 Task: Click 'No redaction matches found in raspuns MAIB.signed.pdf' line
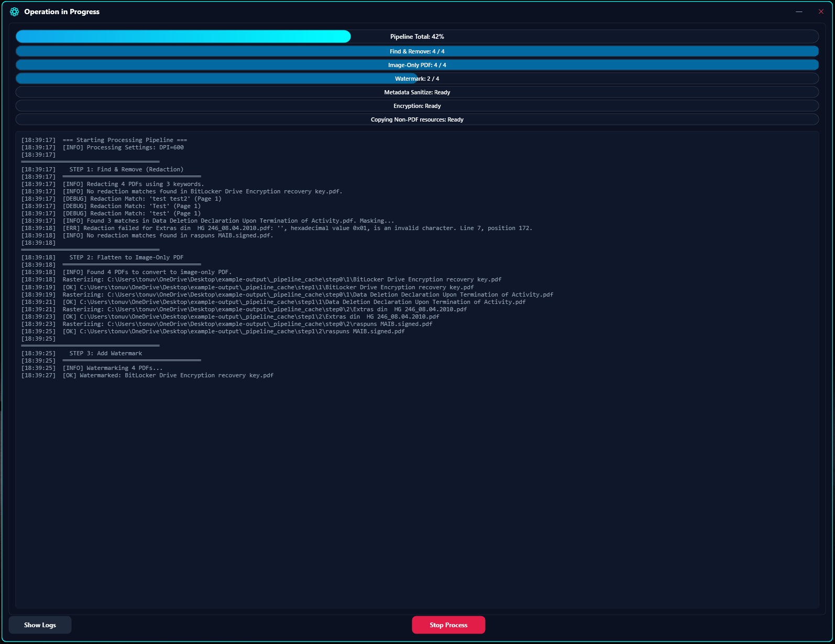click(x=147, y=235)
